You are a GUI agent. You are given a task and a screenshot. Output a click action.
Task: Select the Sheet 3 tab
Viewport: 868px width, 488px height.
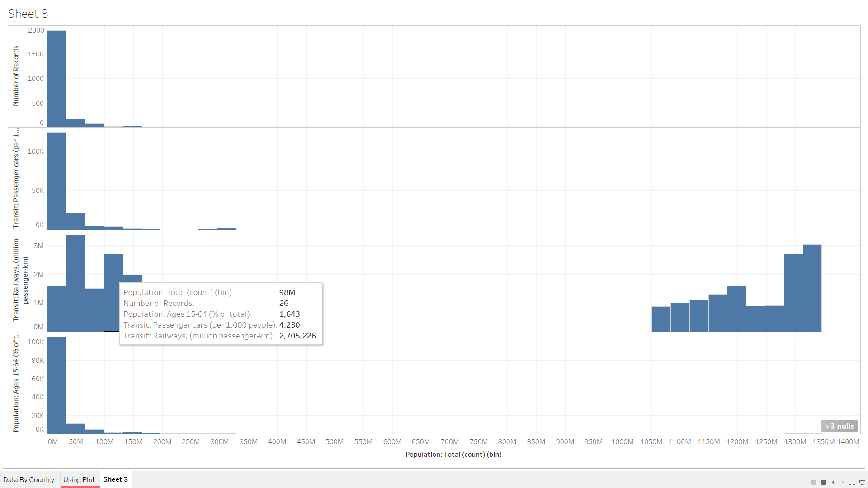point(115,479)
